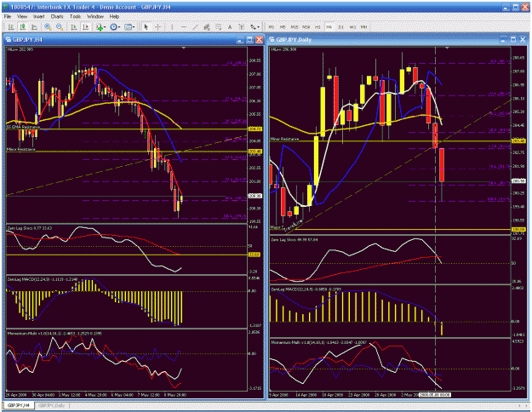Open the Periods clock icon
The height and width of the screenshot is (412, 532).
click(113, 27)
